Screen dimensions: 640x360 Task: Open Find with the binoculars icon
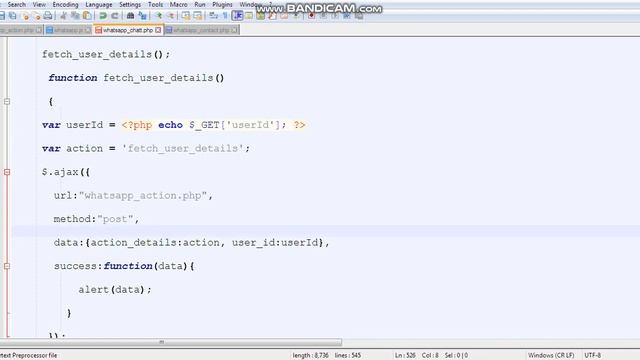[130, 16]
